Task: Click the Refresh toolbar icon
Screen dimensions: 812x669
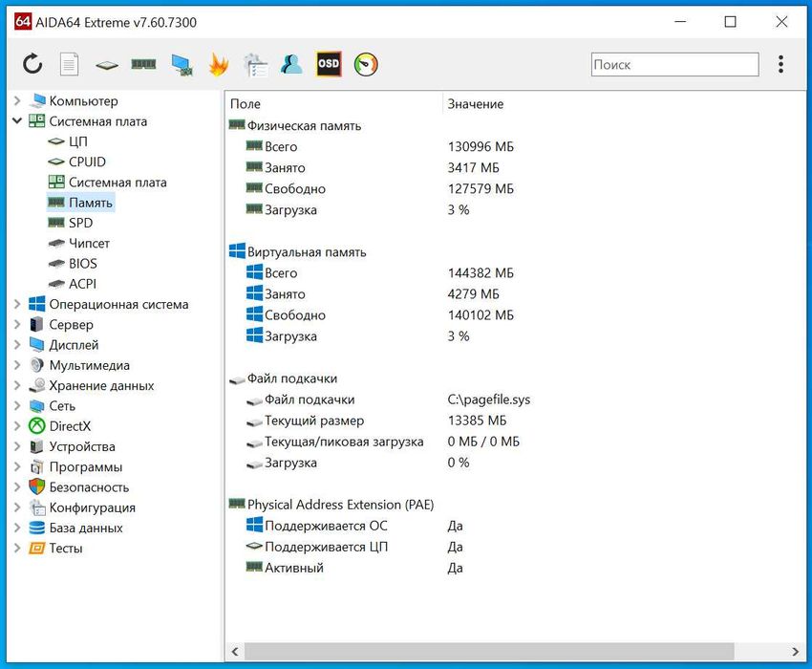Action: 32,64
